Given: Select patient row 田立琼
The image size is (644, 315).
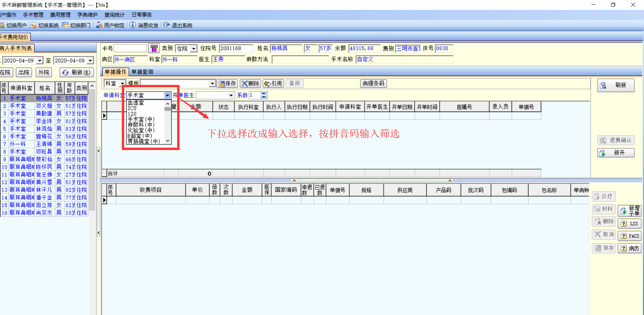Looking at the screenshot, I should click(x=44, y=205).
